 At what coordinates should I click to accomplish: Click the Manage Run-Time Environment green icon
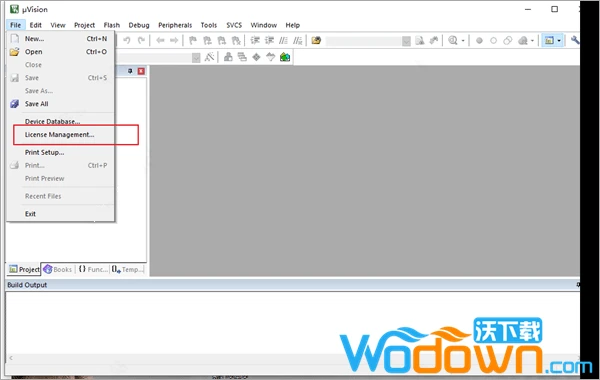pos(285,57)
